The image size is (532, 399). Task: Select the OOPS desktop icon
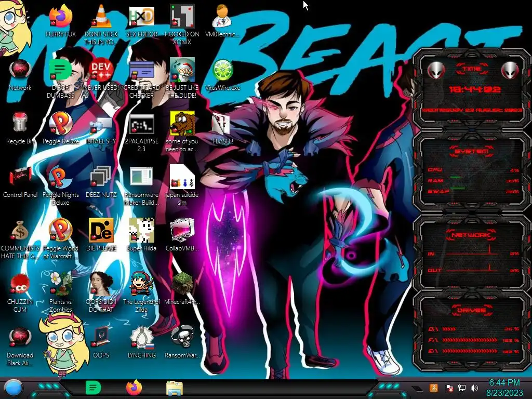click(101, 337)
